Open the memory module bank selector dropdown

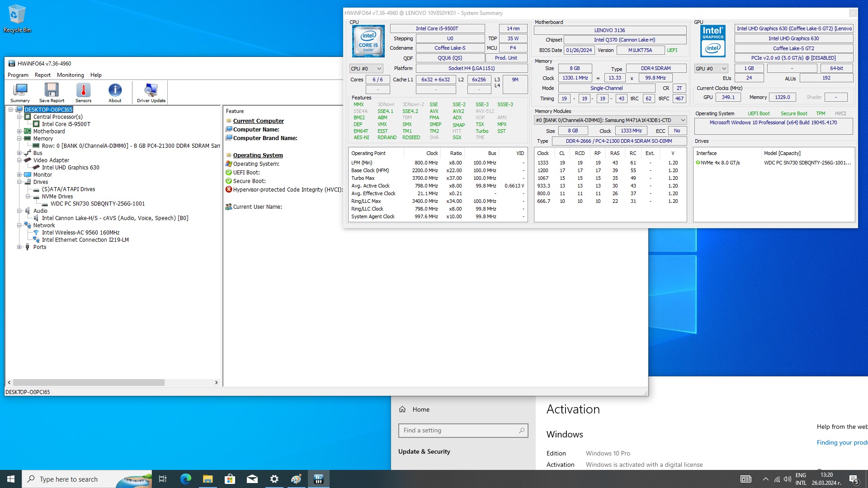(610, 120)
